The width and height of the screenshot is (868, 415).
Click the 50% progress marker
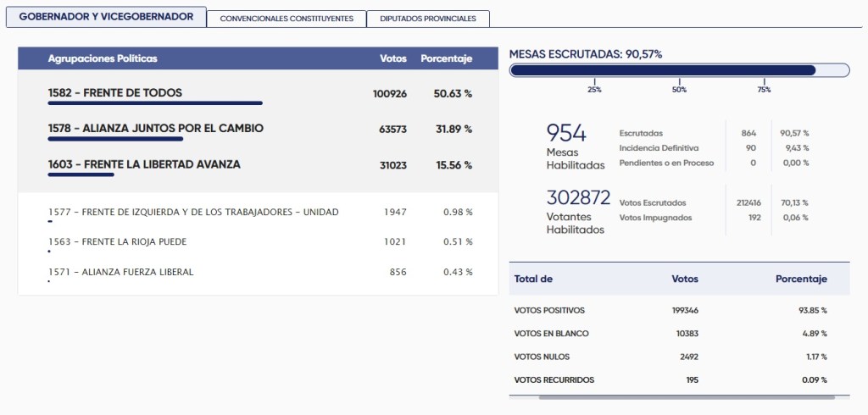679,90
